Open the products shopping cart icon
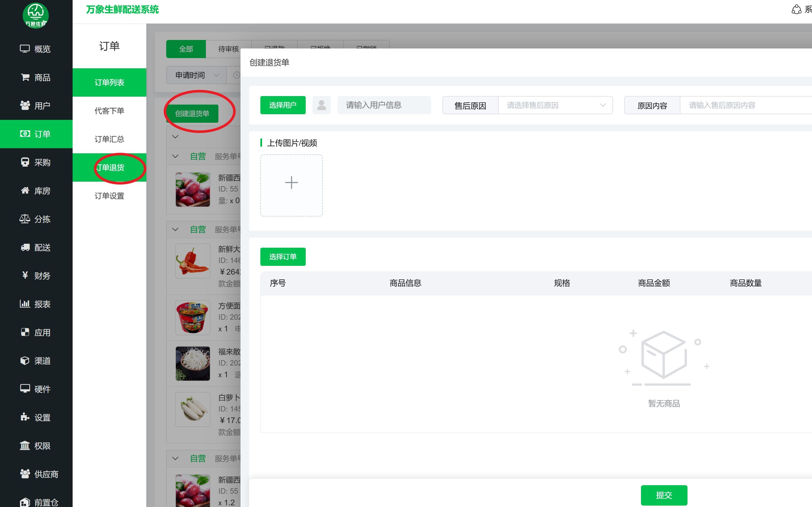This screenshot has height=507, width=812. click(25, 77)
